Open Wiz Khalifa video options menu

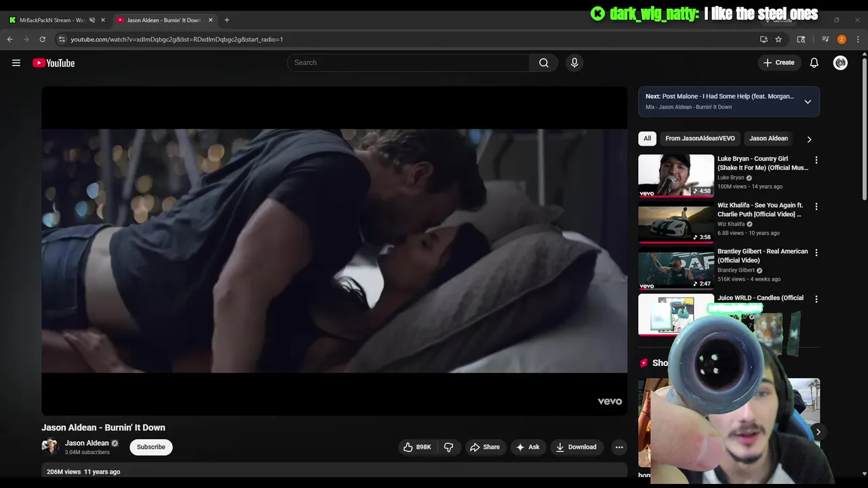pos(816,206)
